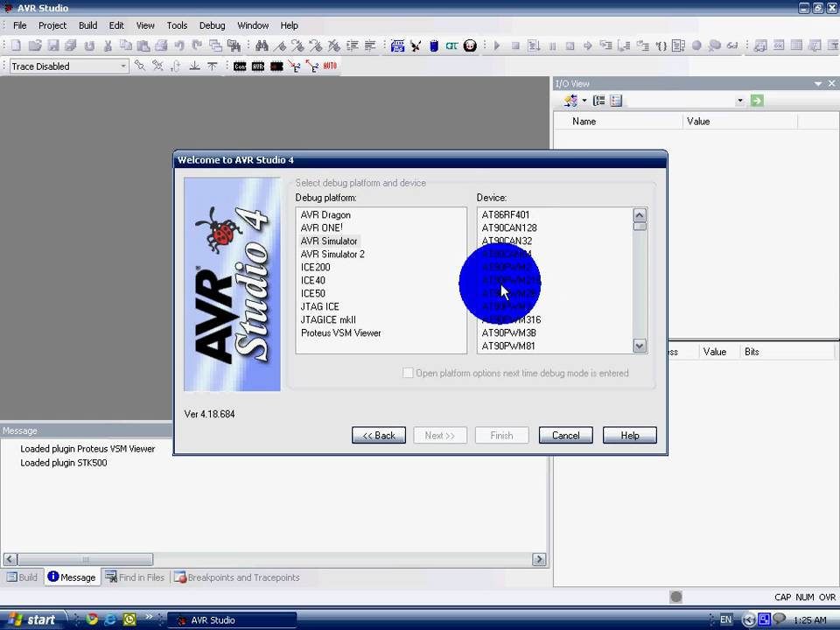Open the Debug menu
The height and width of the screenshot is (630, 840).
point(212,25)
